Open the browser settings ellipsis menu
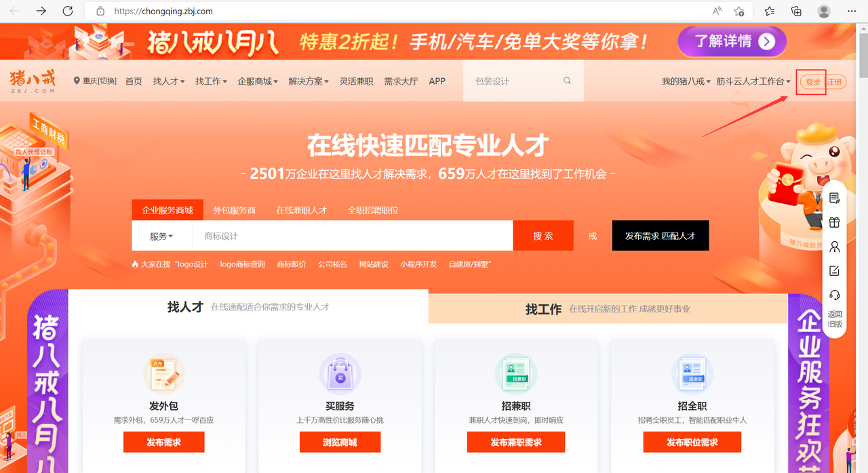The image size is (868, 473). [x=852, y=11]
